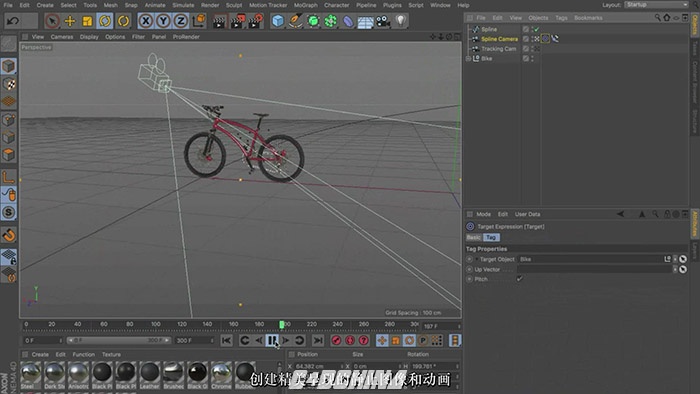Image resolution: width=700 pixels, height=394 pixels.
Task: Go to end of animation
Action: 317,340
